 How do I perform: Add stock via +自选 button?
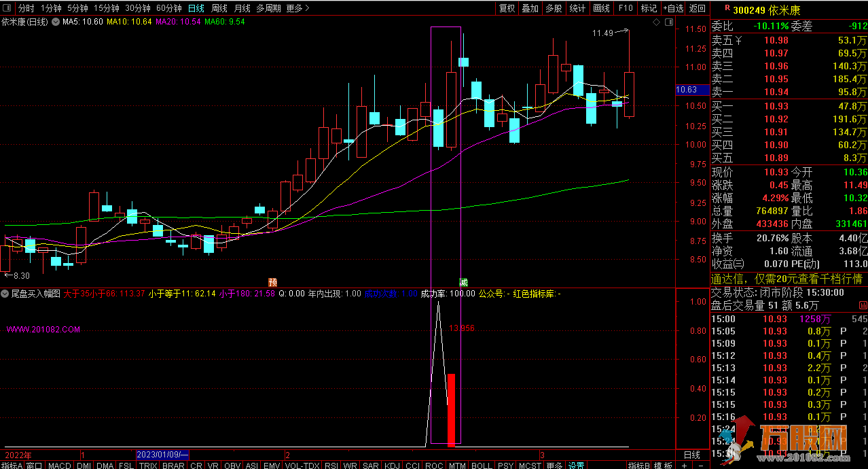point(673,8)
